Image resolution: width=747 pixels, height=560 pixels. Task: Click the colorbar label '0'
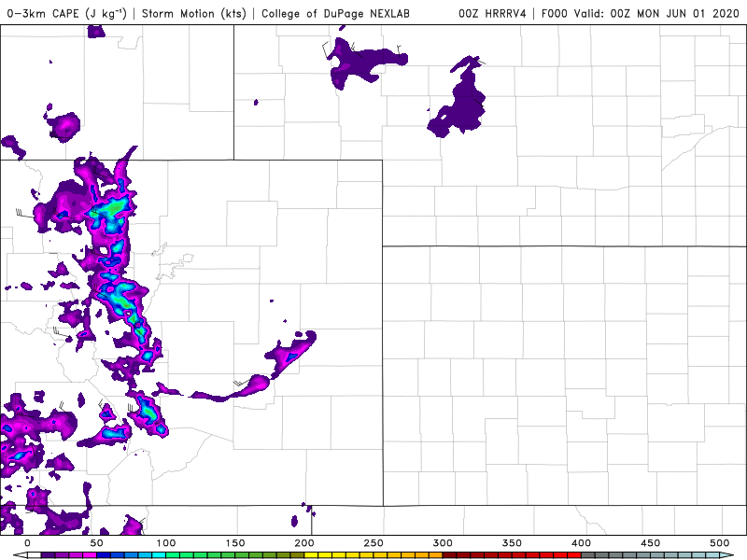point(27,543)
